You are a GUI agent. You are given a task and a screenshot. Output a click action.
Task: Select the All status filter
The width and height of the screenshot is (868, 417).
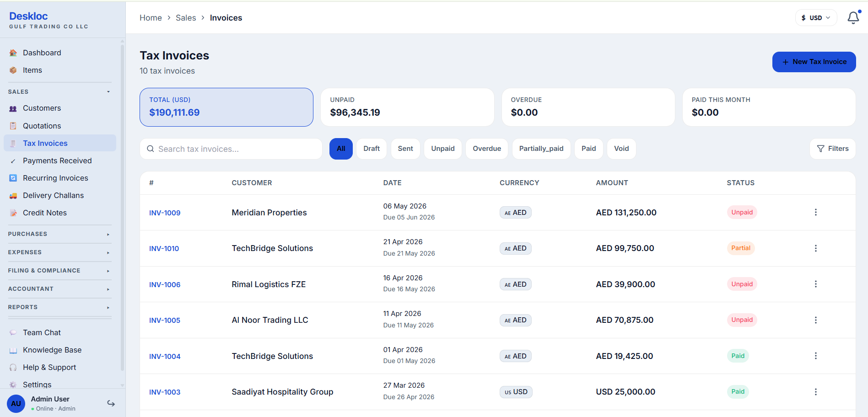[341, 149]
